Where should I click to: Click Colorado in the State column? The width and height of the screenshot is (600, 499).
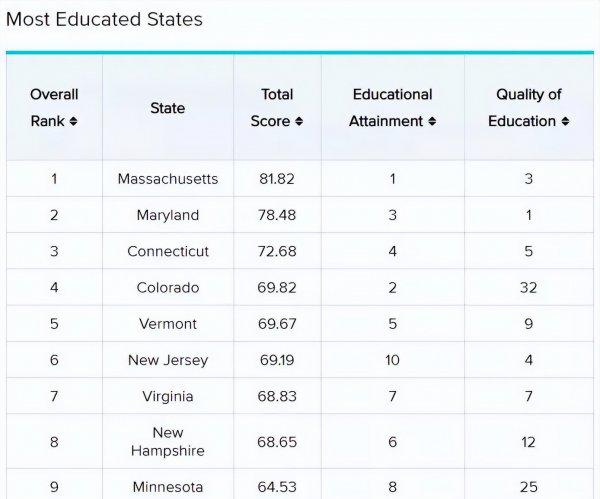click(167, 287)
